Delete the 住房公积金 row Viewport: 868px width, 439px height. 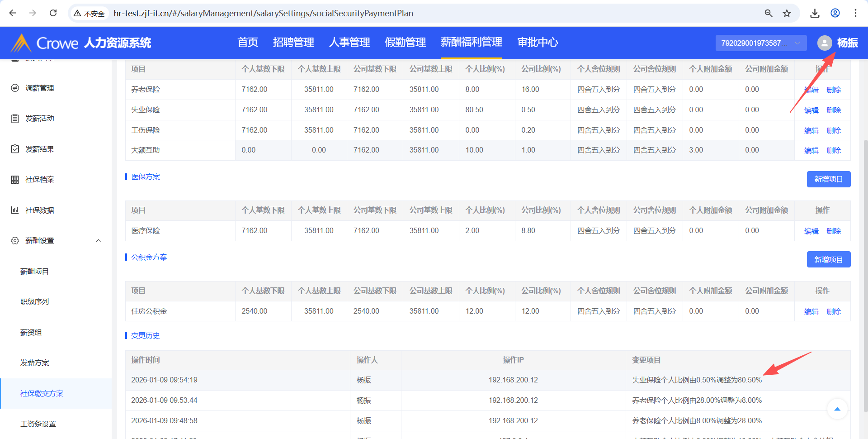(x=833, y=311)
